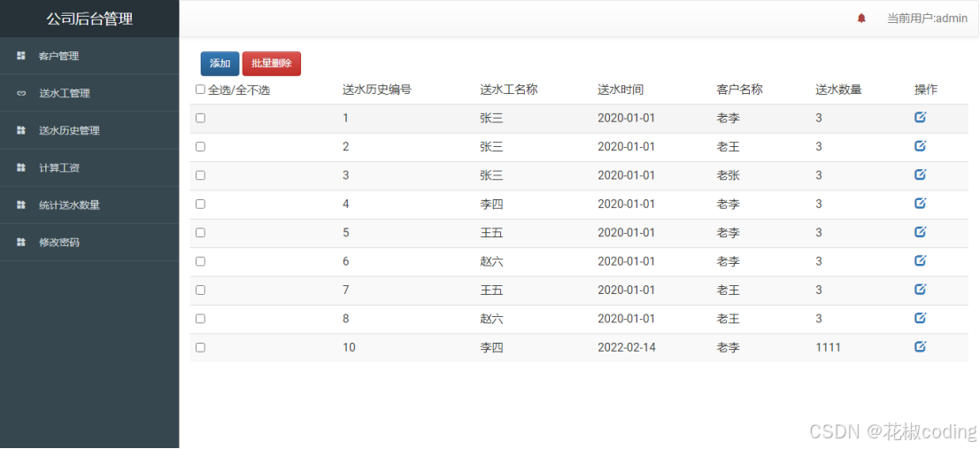This screenshot has width=980, height=449.
Task: Click the icon beside 客户管理
Action: pos(21,56)
